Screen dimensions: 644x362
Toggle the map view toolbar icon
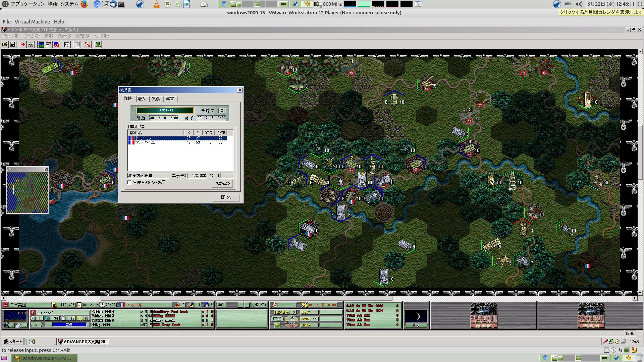coord(41,45)
